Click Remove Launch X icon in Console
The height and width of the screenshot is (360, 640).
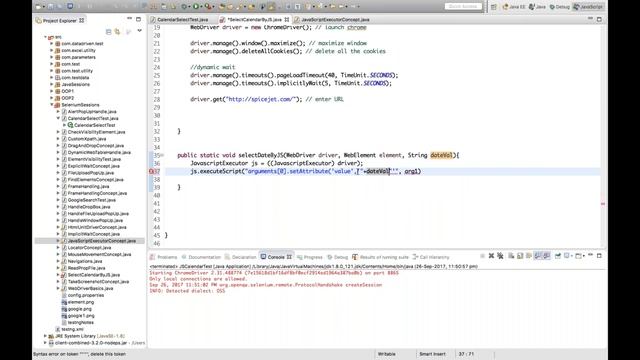click(x=491, y=256)
